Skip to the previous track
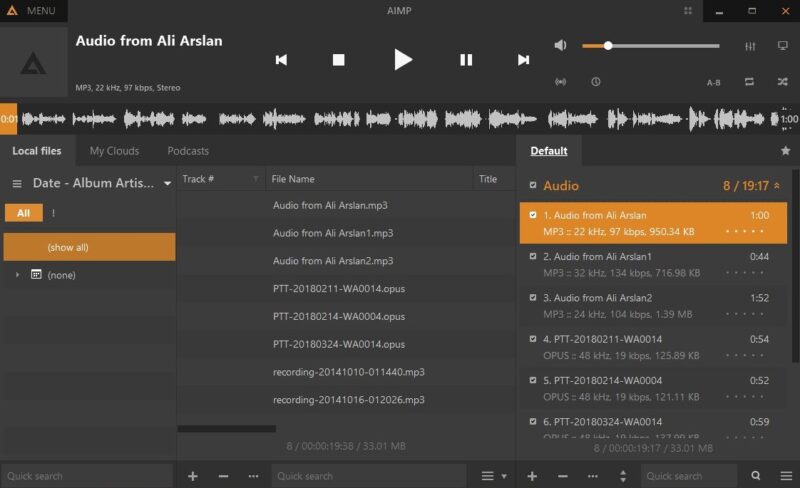800x488 pixels. 281,60
